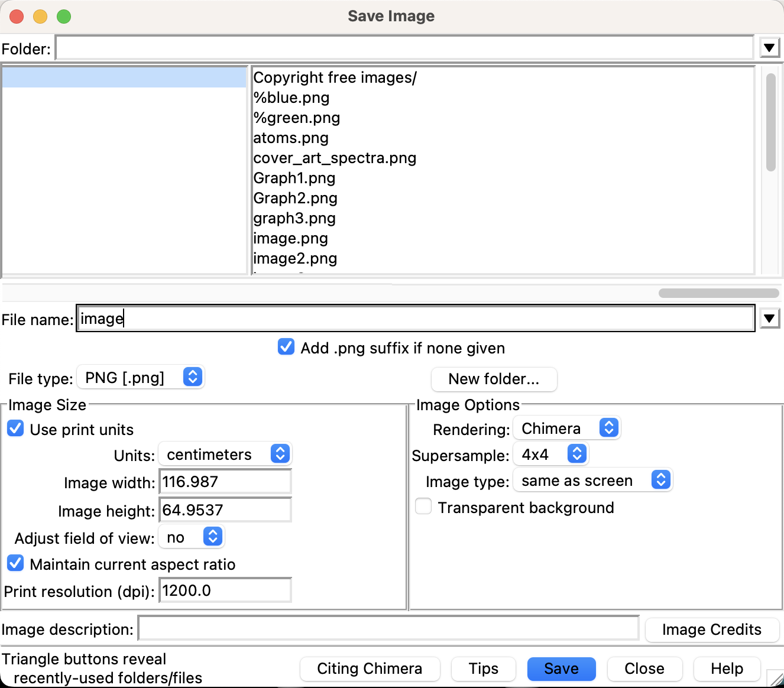Open the Supersample 4x4 dropdown
Image resolution: width=784 pixels, height=688 pixels.
(x=550, y=454)
